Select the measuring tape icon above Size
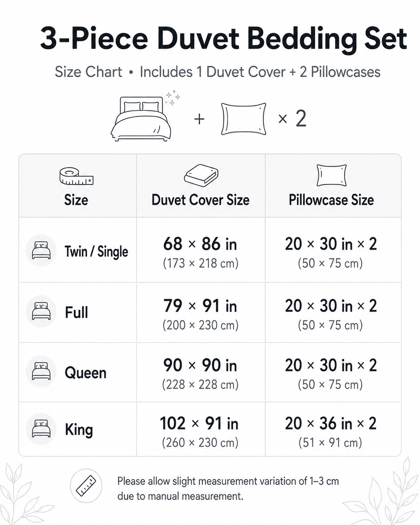Screen dimensions: 420x525 tap(76, 176)
